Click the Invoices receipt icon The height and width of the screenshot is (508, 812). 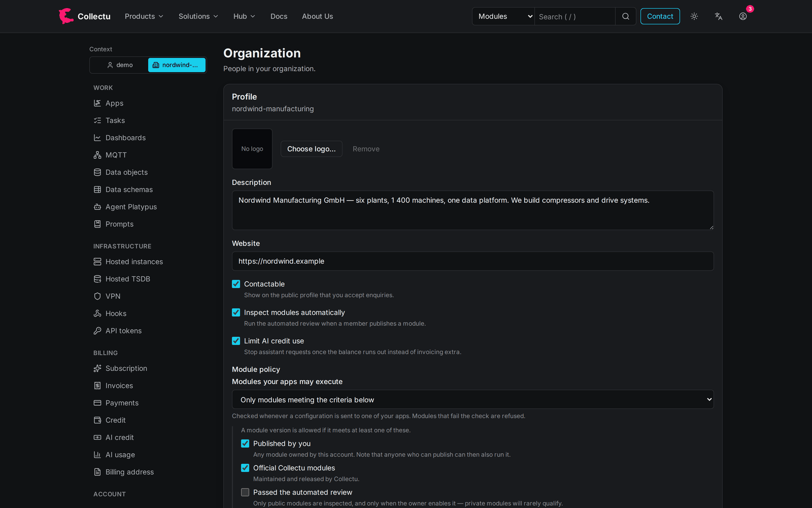tap(97, 386)
